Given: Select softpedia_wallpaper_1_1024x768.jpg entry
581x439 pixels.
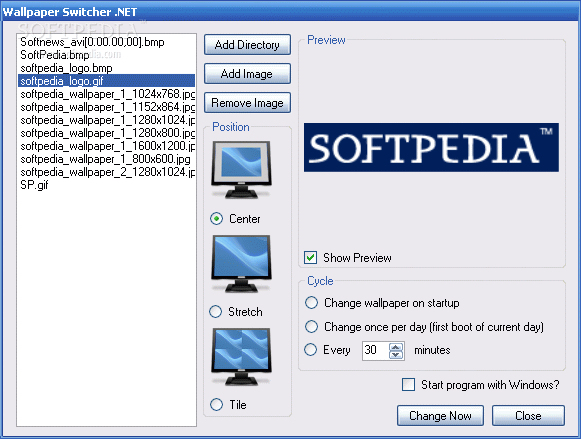Looking at the screenshot, I should tap(106, 94).
